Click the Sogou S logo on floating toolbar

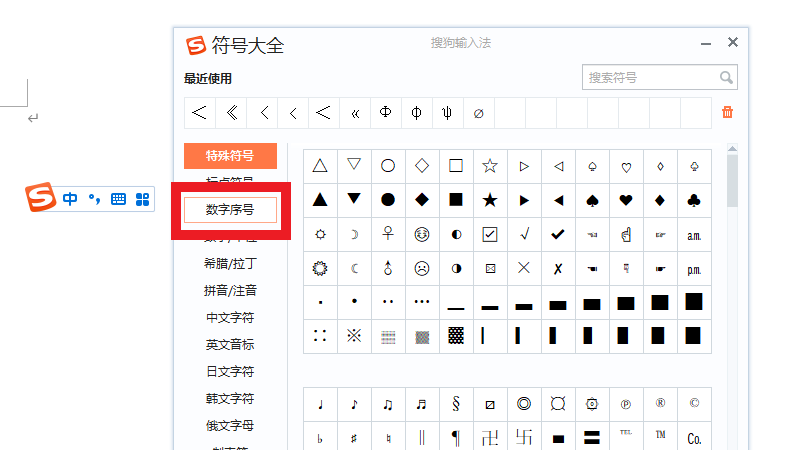click(41, 198)
